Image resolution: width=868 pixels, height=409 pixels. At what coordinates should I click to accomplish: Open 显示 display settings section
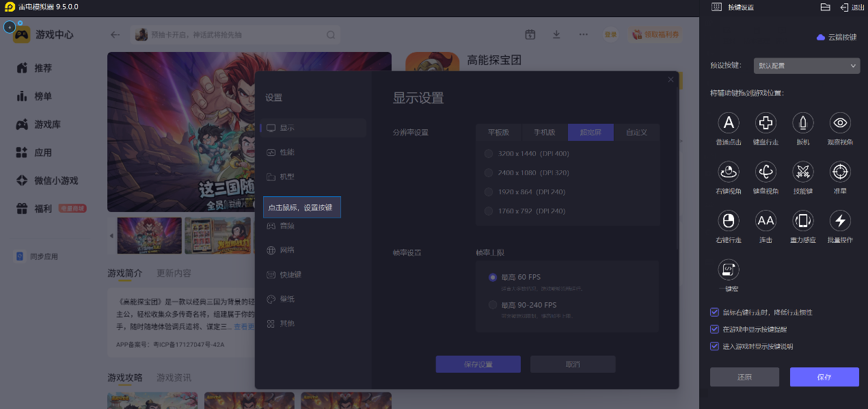pyautogui.click(x=313, y=128)
